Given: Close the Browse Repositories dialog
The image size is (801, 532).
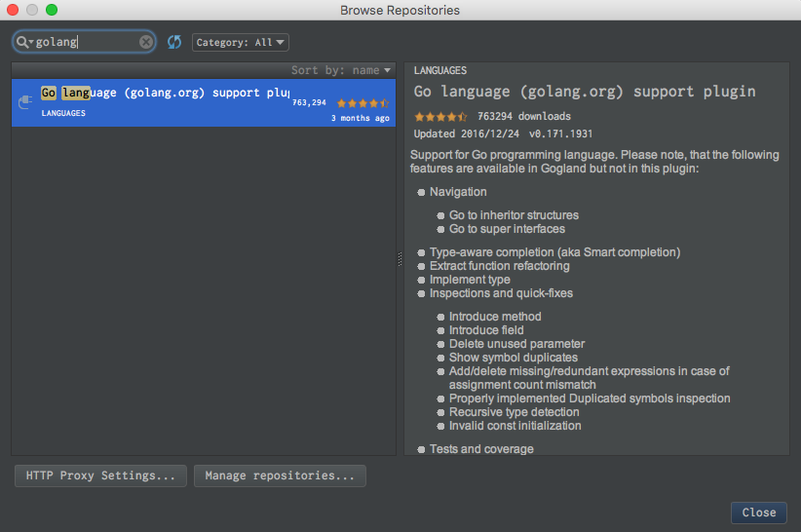Looking at the screenshot, I should [758, 513].
